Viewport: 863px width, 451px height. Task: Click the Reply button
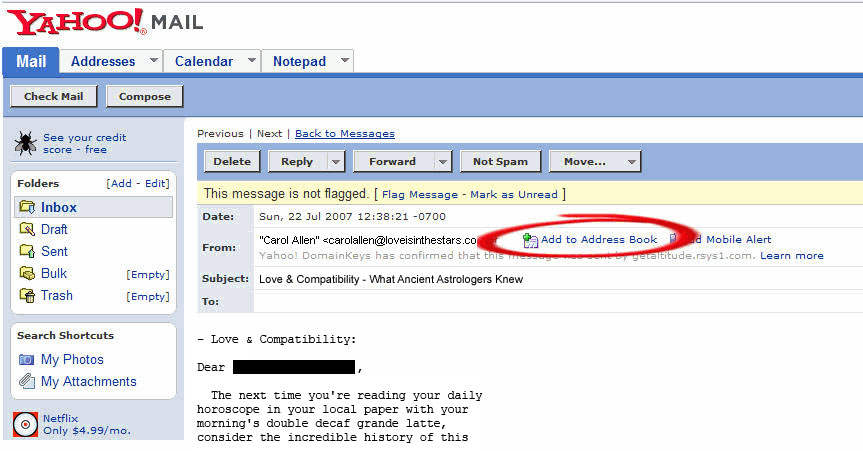(297, 162)
